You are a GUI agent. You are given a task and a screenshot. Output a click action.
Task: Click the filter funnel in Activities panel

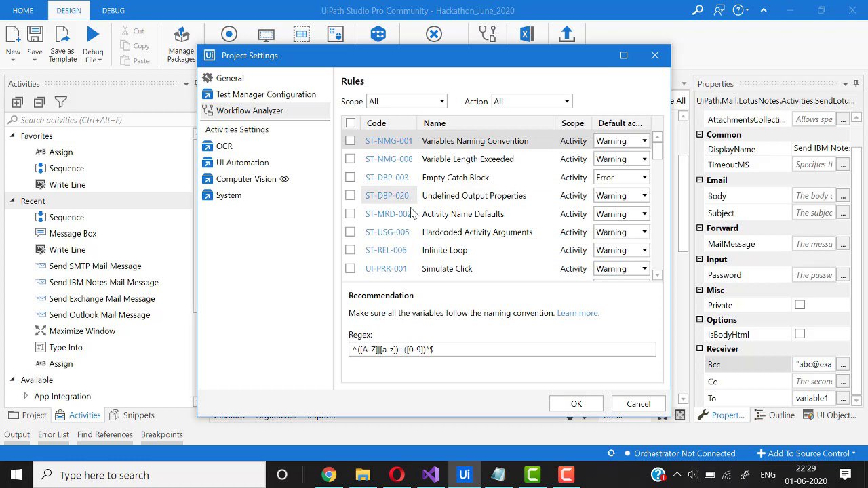click(x=61, y=102)
